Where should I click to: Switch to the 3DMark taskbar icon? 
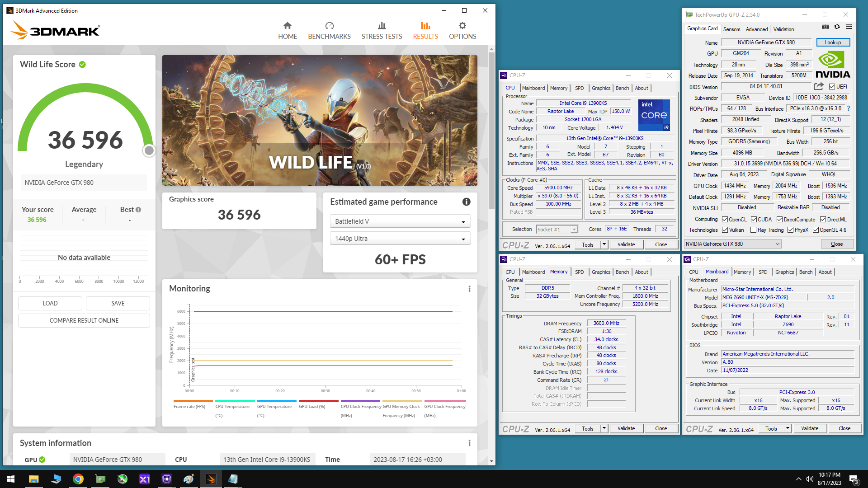click(x=211, y=479)
